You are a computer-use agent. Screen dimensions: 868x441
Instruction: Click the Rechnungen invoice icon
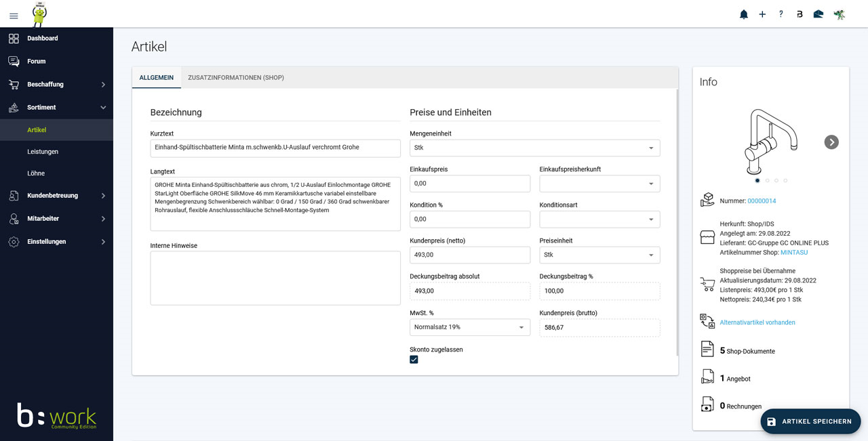707,404
